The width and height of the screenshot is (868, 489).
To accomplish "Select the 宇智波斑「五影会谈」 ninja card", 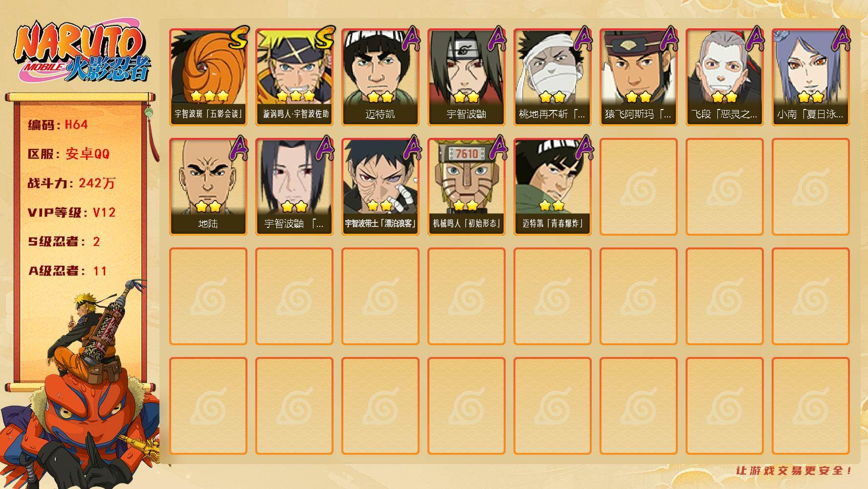I will click(x=208, y=77).
